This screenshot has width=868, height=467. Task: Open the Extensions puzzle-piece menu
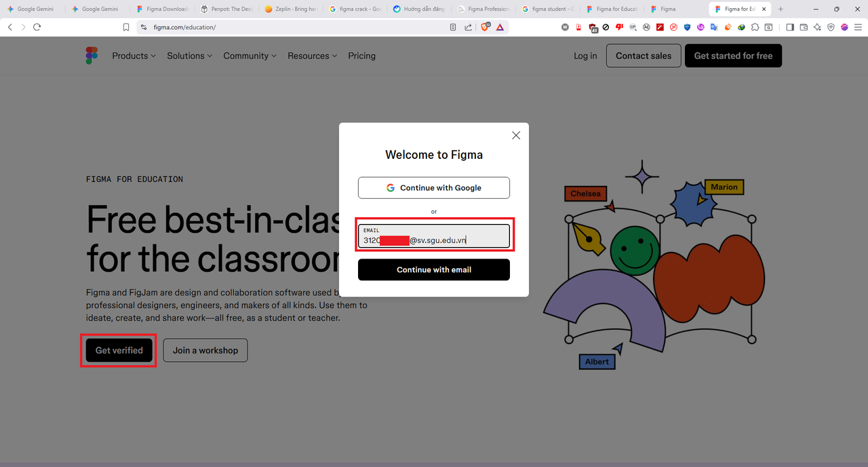755,27
